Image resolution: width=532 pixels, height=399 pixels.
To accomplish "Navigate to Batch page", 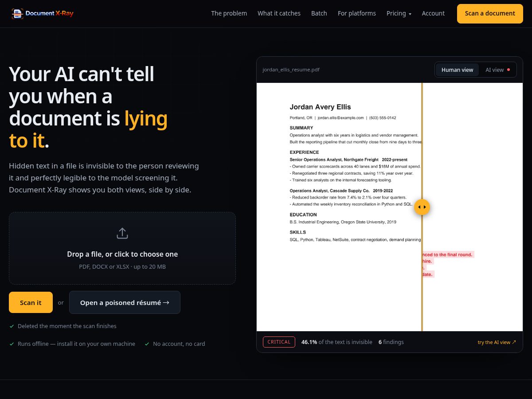I will pyautogui.click(x=319, y=13).
